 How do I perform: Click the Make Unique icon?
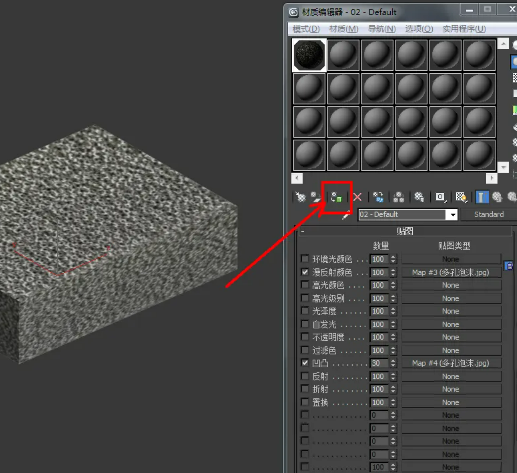click(399, 197)
